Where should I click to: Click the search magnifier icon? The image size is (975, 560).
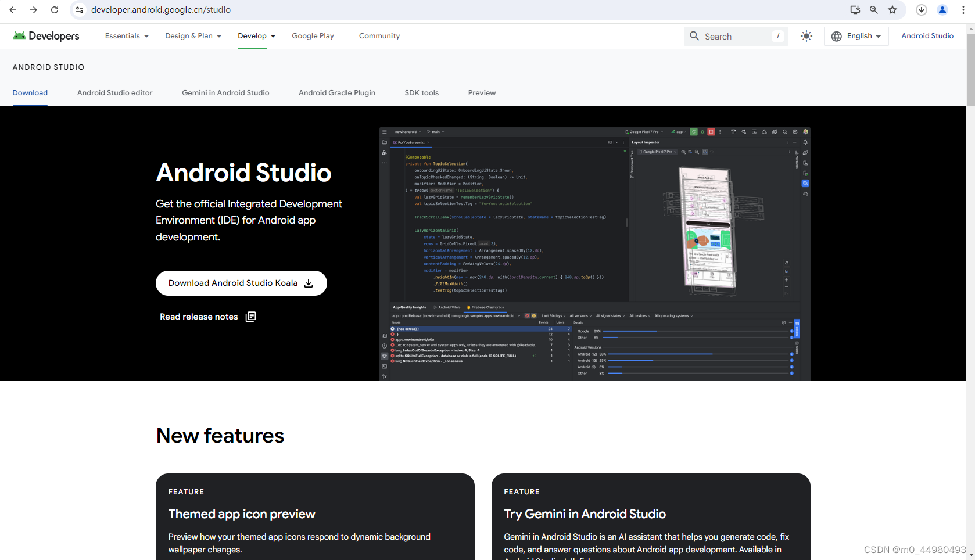tap(694, 36)
